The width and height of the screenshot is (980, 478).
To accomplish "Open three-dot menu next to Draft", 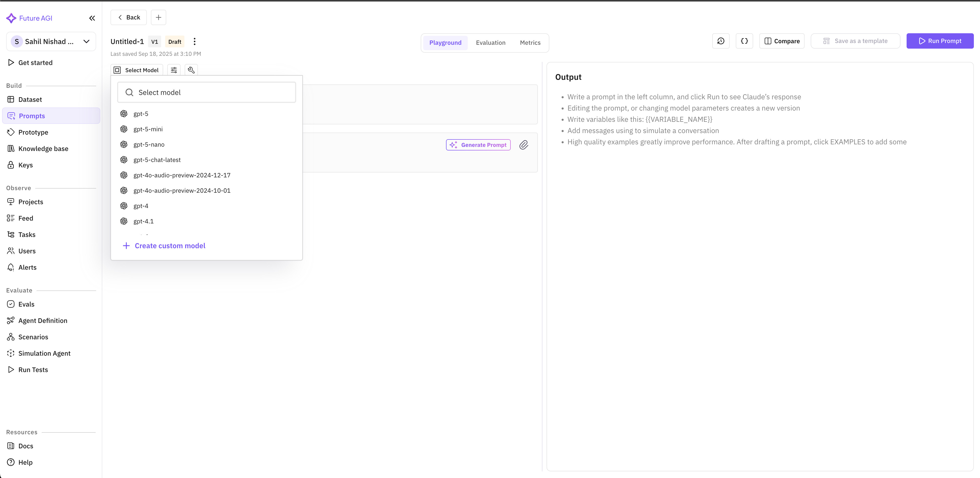I will pyautogui.click(x=194, y=41).
